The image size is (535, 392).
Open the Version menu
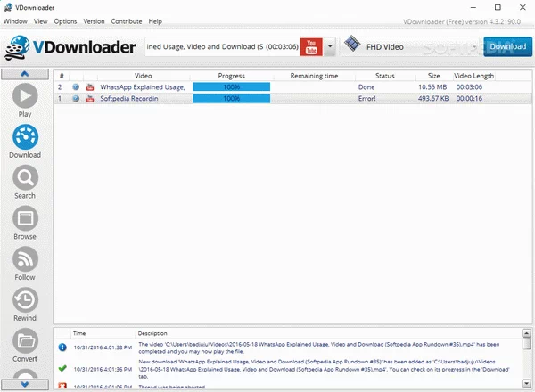coord(95,21)
